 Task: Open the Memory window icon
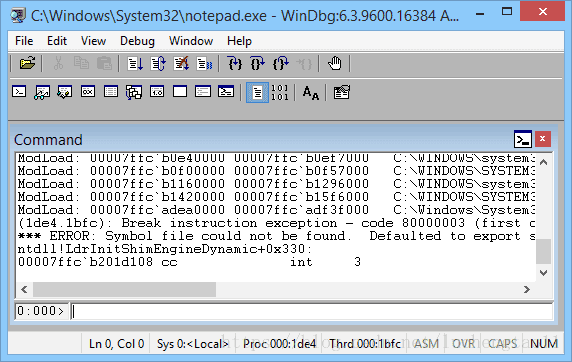(x=111, y=92)
